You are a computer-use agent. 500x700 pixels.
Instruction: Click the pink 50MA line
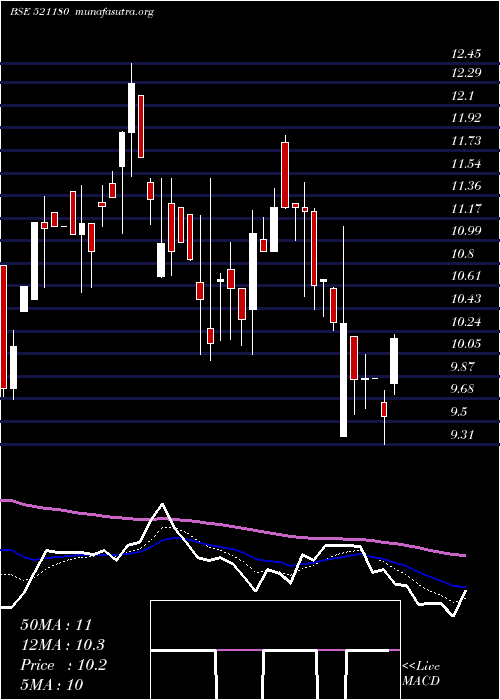coord(232,525)
